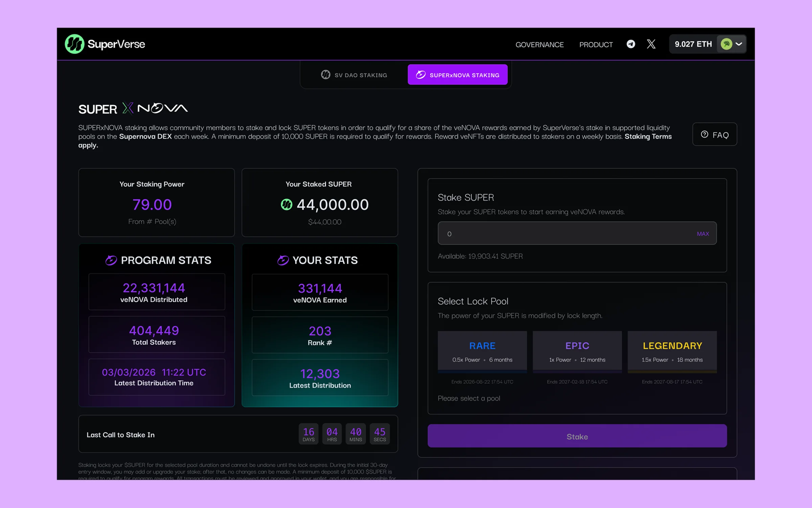Open the Governance menu
Viewport: 812px width, 508px height.
(539, 45)
